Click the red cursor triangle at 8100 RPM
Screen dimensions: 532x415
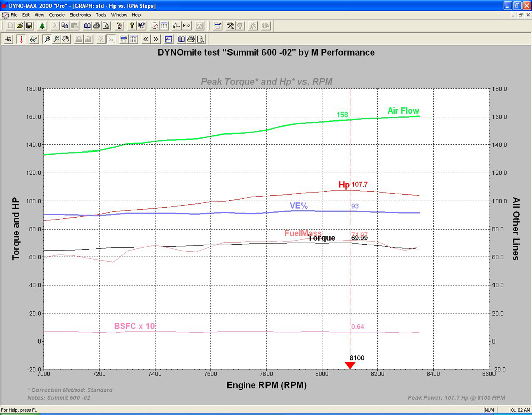click(350, 365)
